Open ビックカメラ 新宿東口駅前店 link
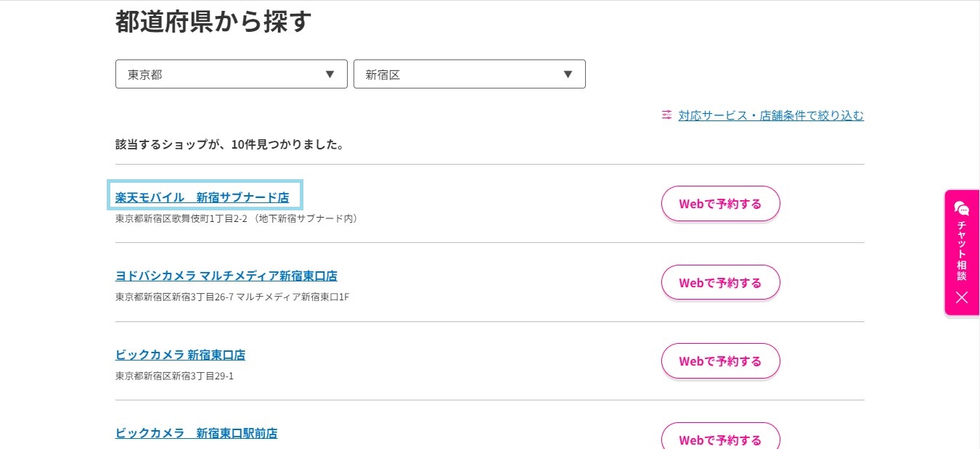 tap(196, 433)
